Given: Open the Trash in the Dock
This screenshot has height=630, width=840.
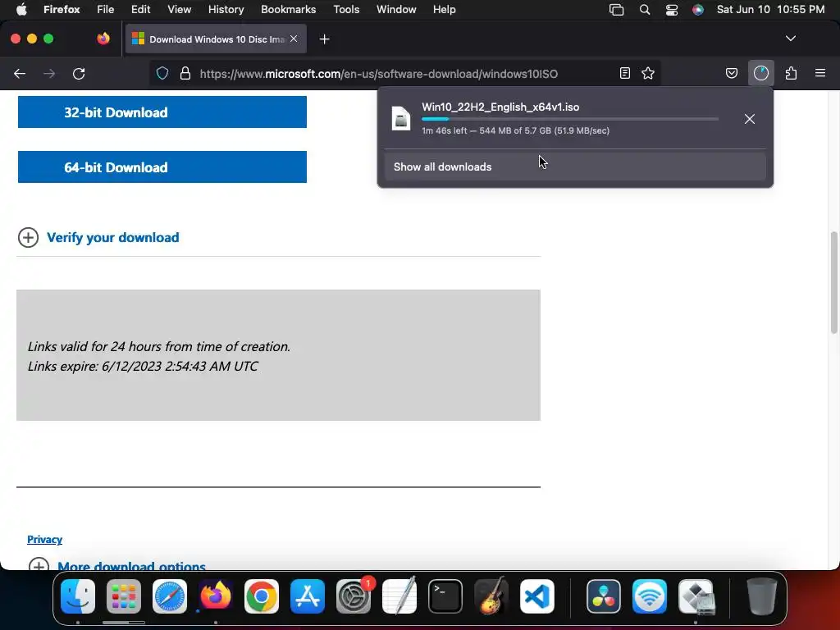Looking at the screenshot, I should tap(762, 596).
